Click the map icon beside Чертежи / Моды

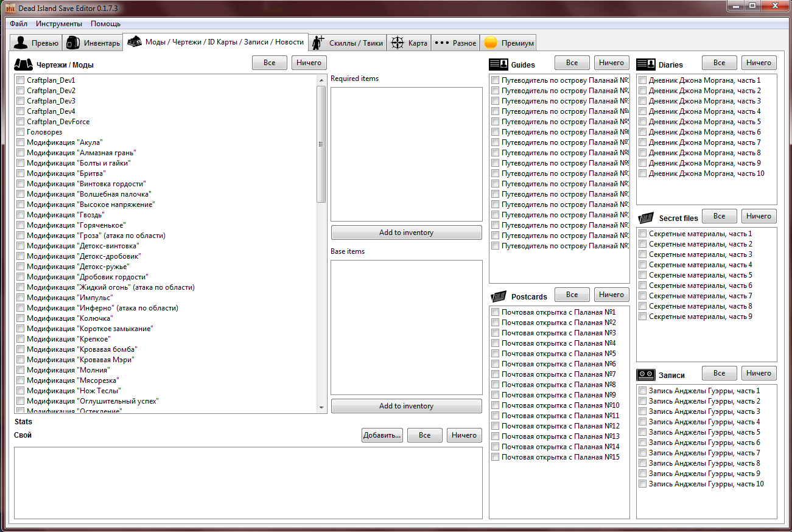pos(23,65)
